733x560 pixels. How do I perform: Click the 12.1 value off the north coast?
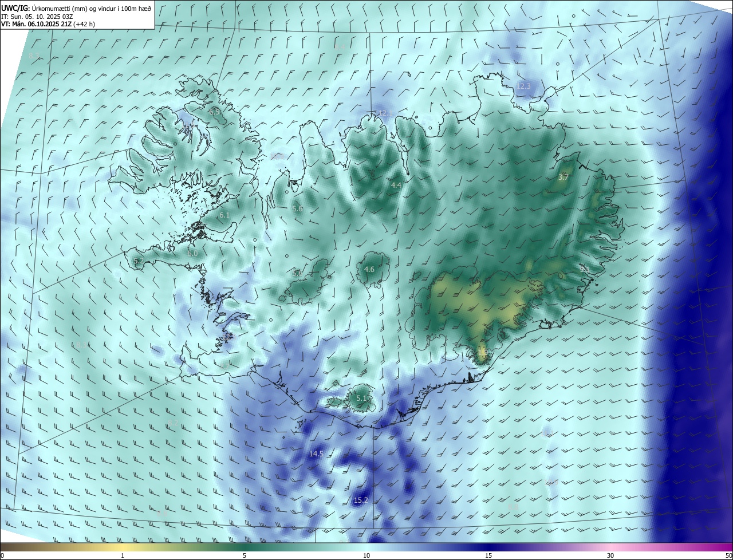click(x=385, y=113)
